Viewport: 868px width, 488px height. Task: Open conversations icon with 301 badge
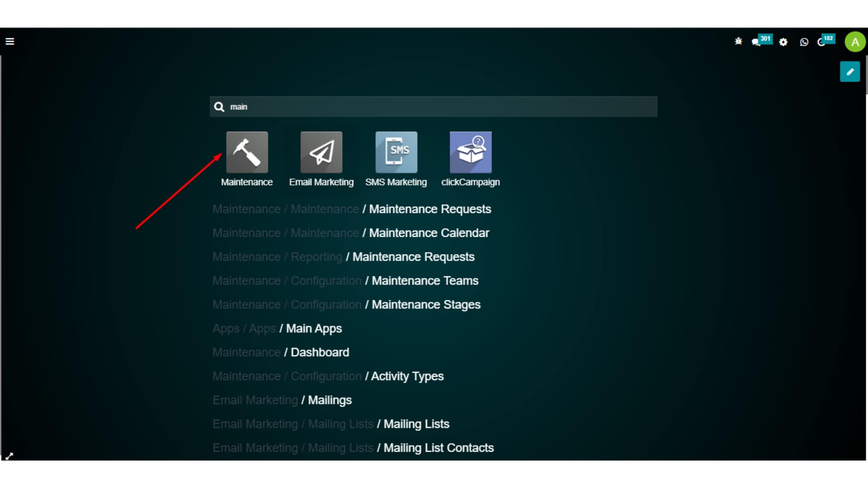[x=756, y=42]
